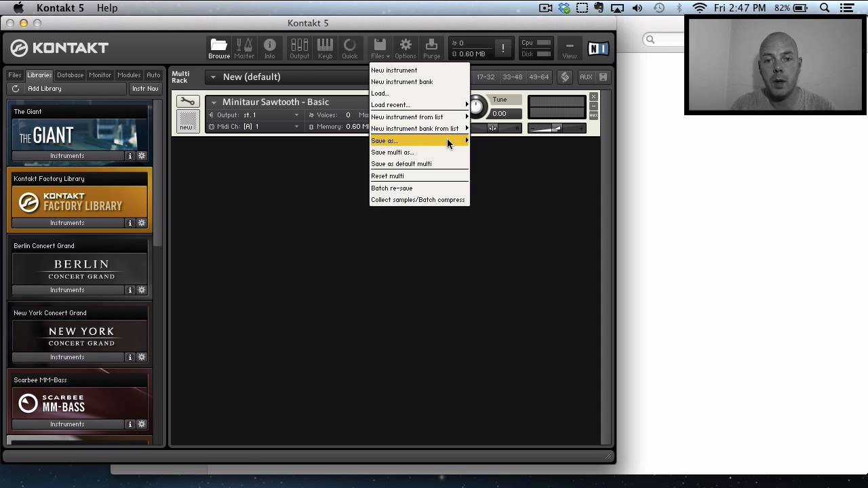868x488 pixels.
Task: Open settings gear for Scarbee MM-Bass library
Action: pyautogui.click(x=142, y=424)
